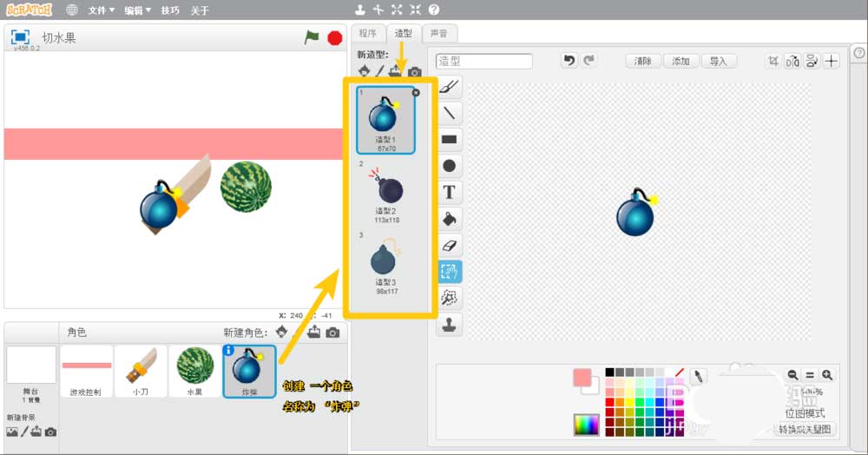The width and height of the screenshot is (868, 455).
Task: Set the costume center crosshair
Action: click(x=831, y=61)
